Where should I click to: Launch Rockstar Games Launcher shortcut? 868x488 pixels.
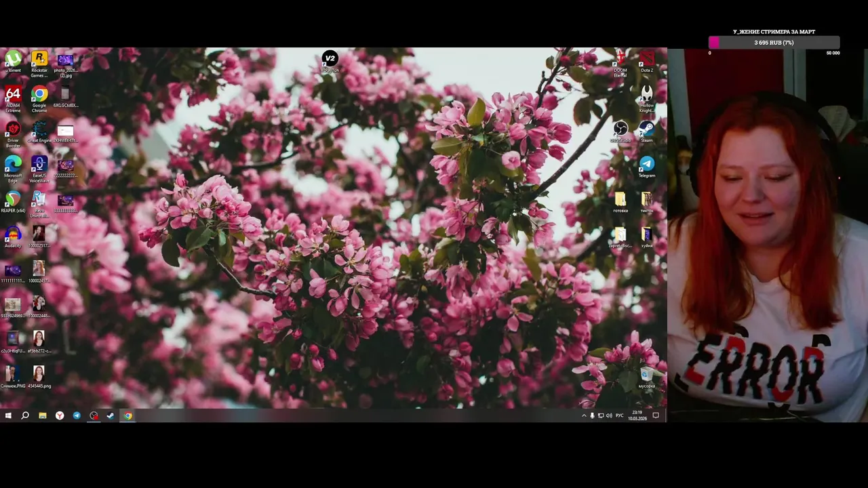[39, 64]
